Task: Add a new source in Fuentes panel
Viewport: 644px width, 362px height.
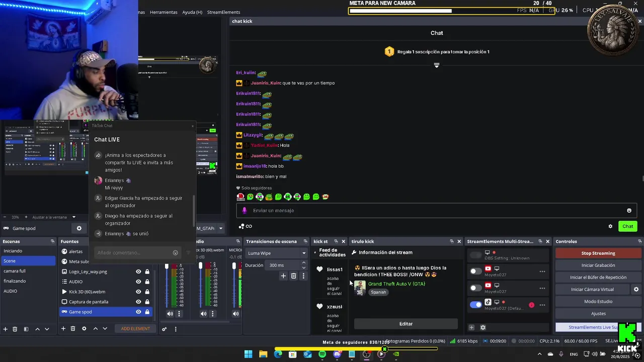Action: [x=63, y=329]
